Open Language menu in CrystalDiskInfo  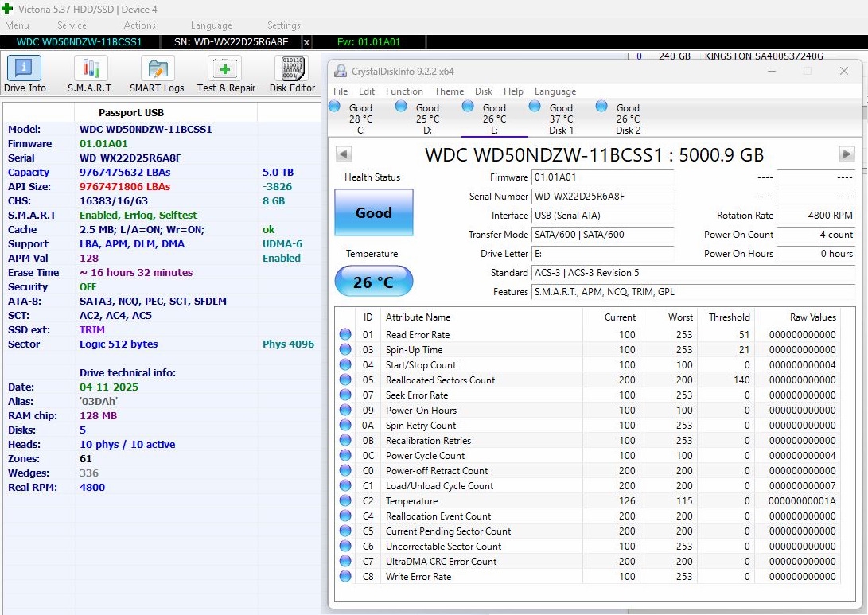555,91
